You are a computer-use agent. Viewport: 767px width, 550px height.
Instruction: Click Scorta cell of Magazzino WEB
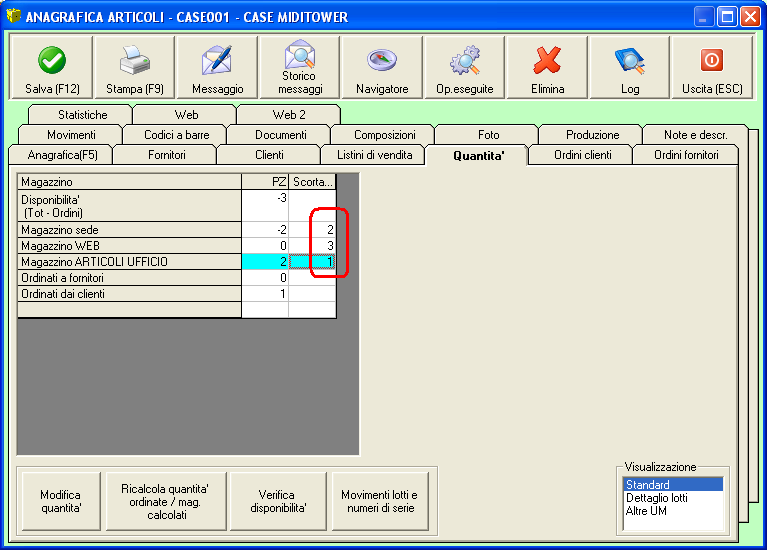point(312,246)
